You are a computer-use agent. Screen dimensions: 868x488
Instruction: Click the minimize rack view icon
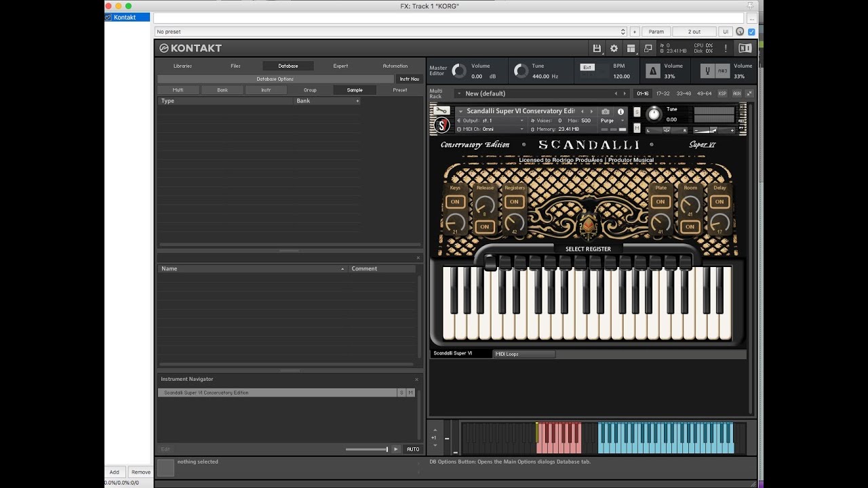[x=648, y=48]
